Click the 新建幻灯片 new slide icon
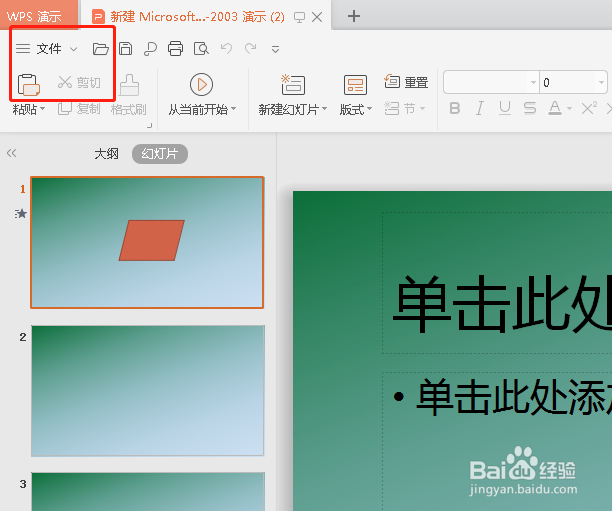 coord(293,85)
